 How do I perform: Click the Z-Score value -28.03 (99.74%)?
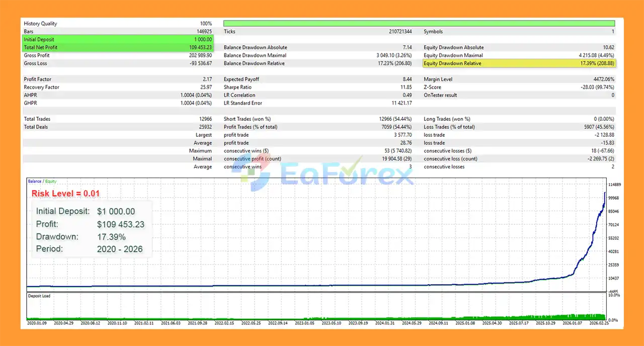[593, 88]
